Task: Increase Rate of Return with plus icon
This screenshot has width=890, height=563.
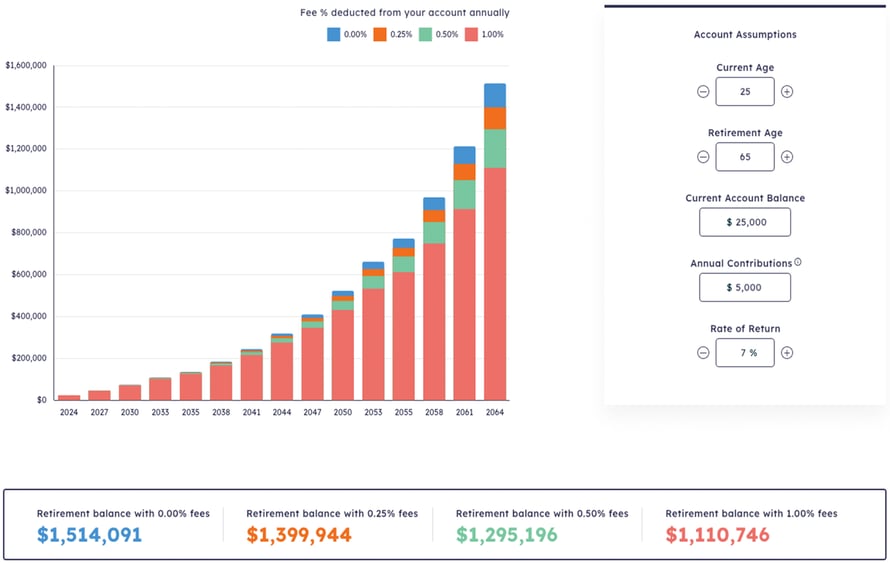Action: [787, 352]
